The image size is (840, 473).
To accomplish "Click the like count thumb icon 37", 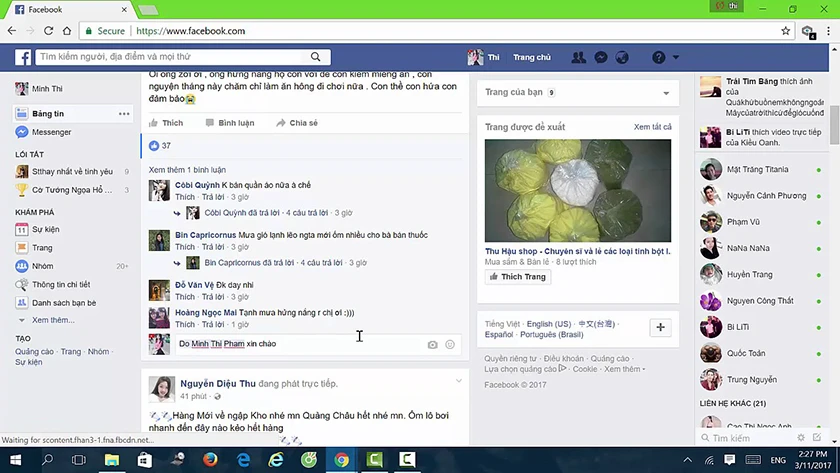I will [154, 146].
